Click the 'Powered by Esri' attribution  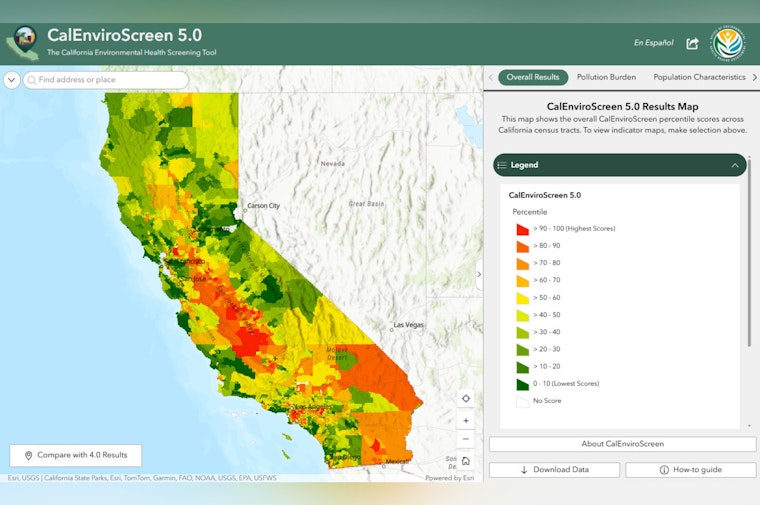450,478
